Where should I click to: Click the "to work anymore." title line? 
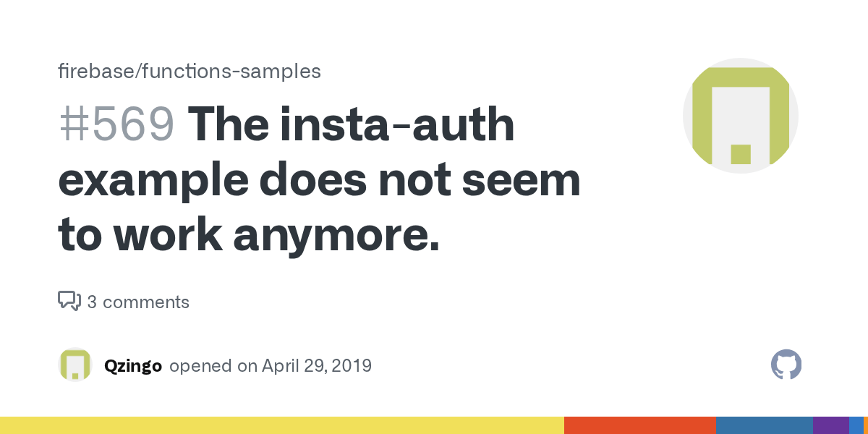(249, 233)
